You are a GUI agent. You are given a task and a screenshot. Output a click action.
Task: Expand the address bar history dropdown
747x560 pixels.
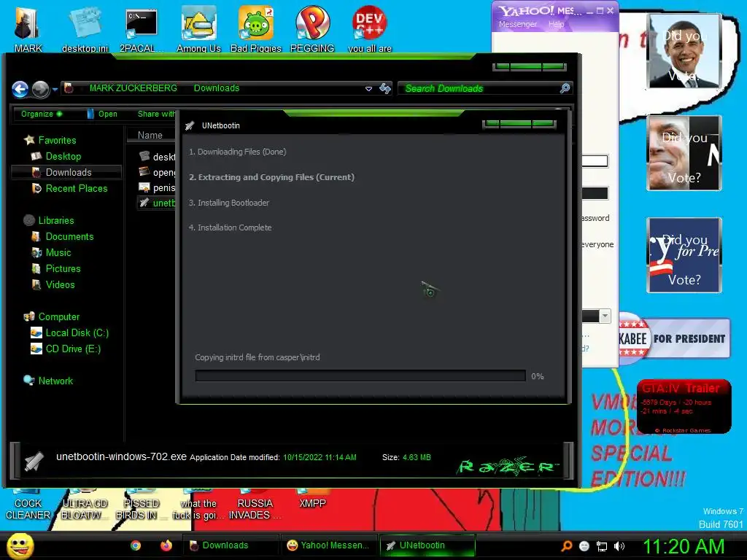pyautogui.click(x=368, y=88)
